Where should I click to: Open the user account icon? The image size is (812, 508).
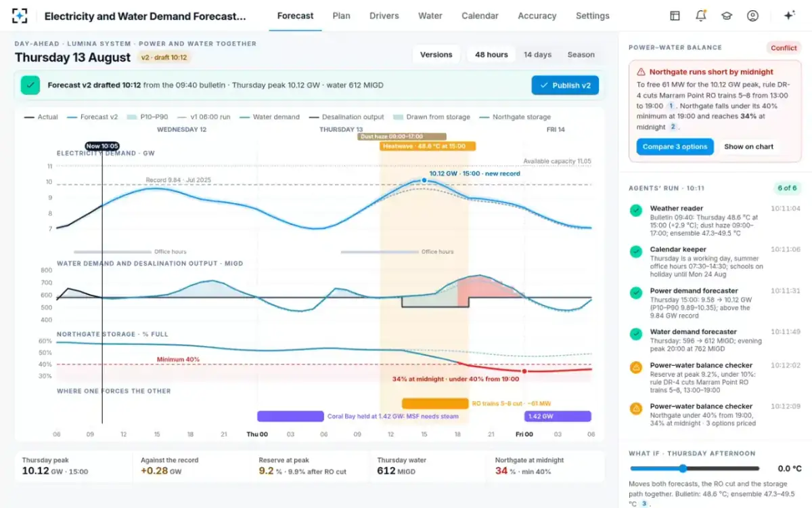pos(752,16)
